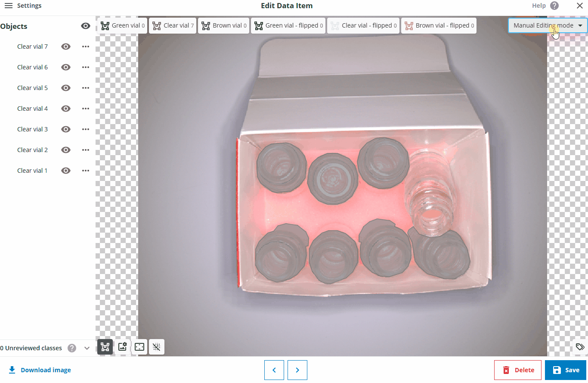This screenshot has height=383, width=588.
Task: Go to the next data item
Action: [297, 370]
